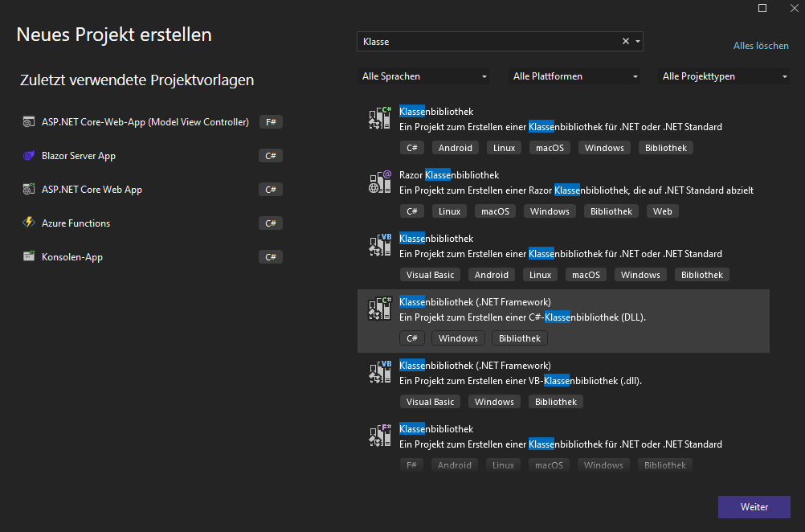Click the VB Klassenbibliothek .NET Standard icon
Image resolution: width=805 pixels, height=532 pixels.
pos(379,245)
